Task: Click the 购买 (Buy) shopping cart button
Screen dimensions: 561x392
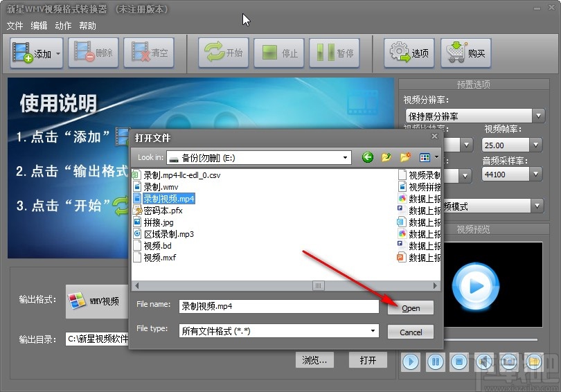Action: click(x=466, y=53)
